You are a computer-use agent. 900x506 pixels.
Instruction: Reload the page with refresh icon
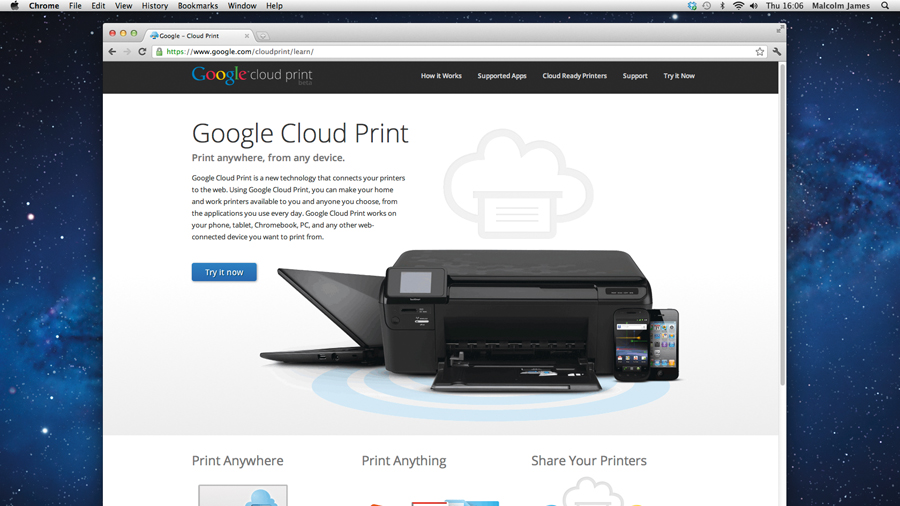coord(142,52)
